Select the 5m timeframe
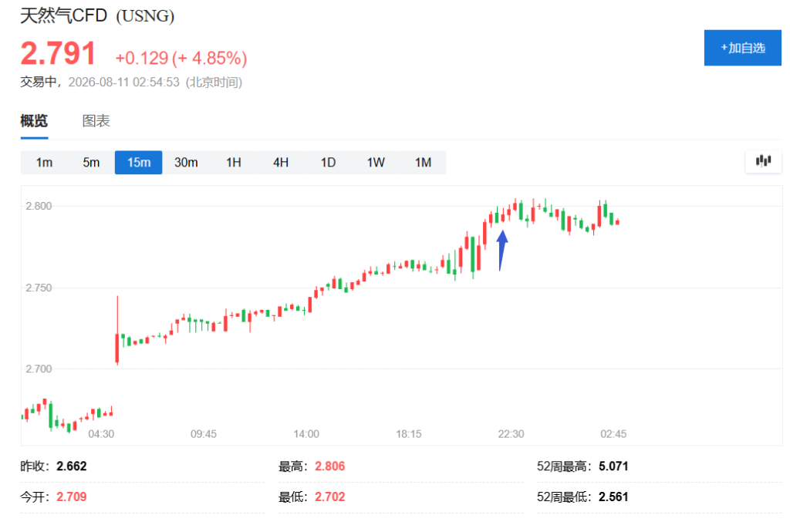 tap(91, 162)
